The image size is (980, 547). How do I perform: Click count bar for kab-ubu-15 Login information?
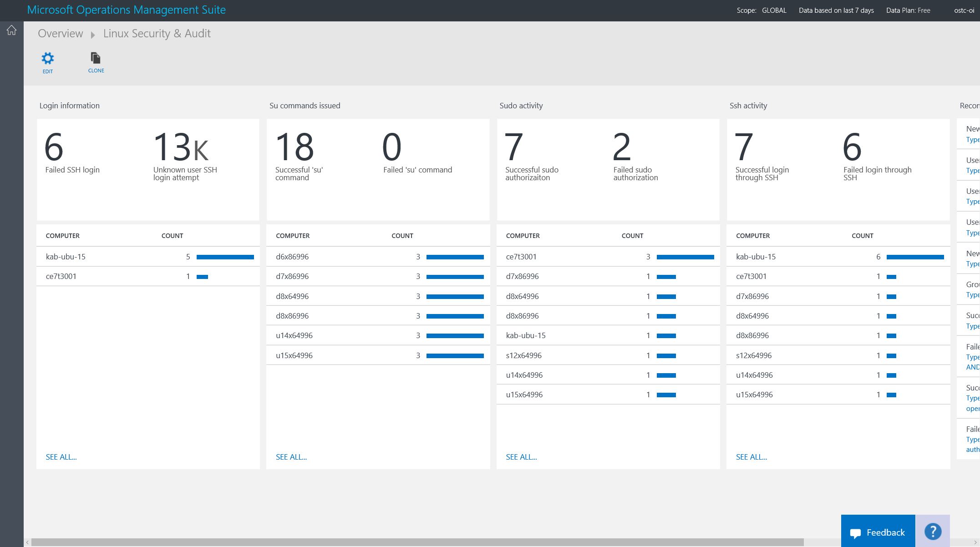225,257
